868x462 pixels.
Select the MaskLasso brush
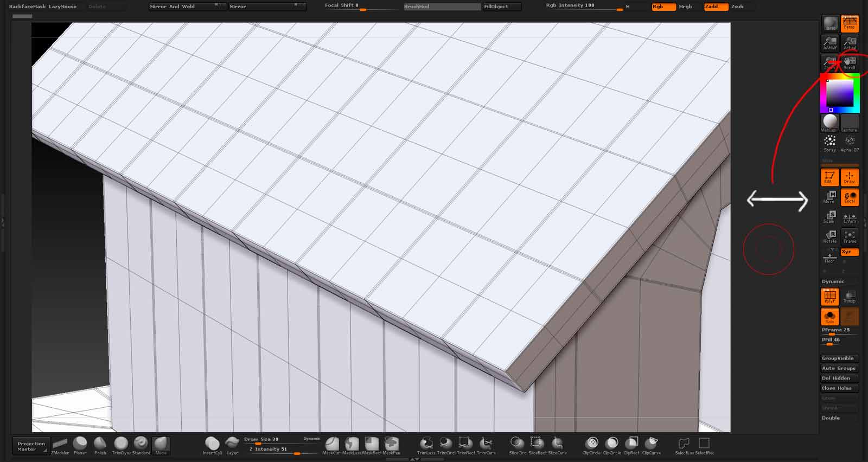[x=352, y=445]
